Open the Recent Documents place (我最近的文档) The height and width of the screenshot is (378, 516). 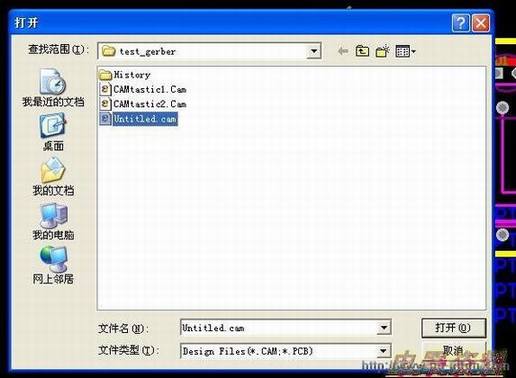pyautogui.click(x=53, y=88)
